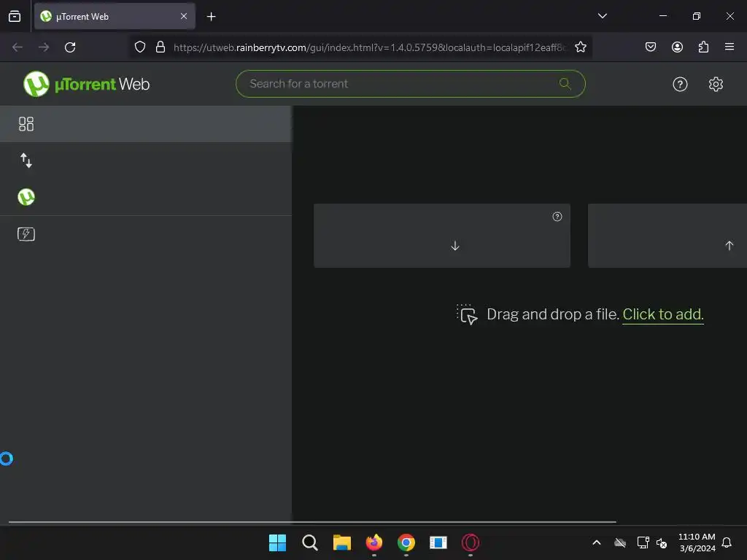Image resolution: width=747 pixels, height=560 pixels.
Task: Click the muted volume icon in the tray
Action: point(662,542)
